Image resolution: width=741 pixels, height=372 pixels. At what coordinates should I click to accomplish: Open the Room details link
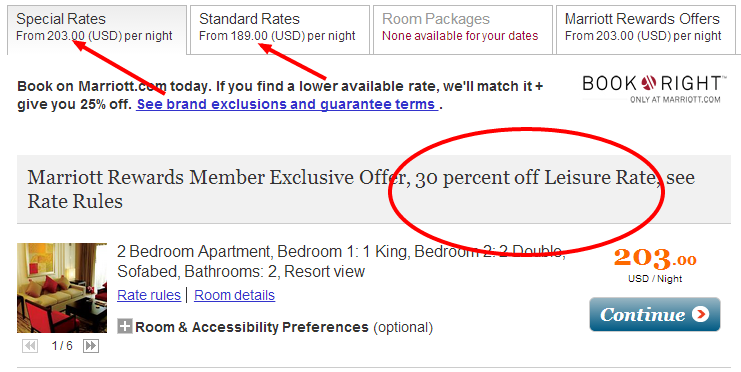pos(234,295)
